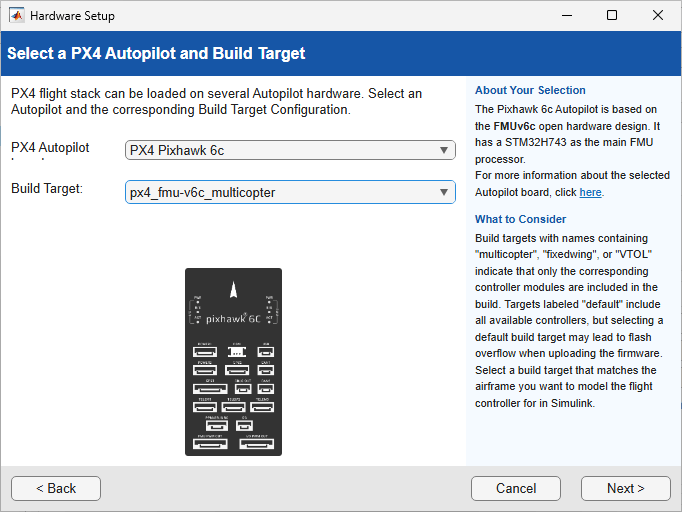682x512 pixels.
Task: Click the 'What to Consider' heading
Action: pyautogui.click(x=521, y=219)
